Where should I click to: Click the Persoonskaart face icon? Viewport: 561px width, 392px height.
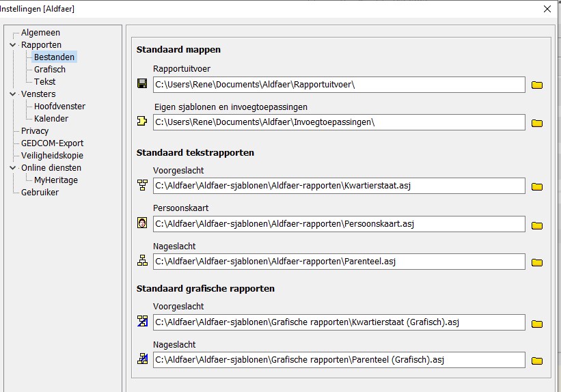click(142, 223)
